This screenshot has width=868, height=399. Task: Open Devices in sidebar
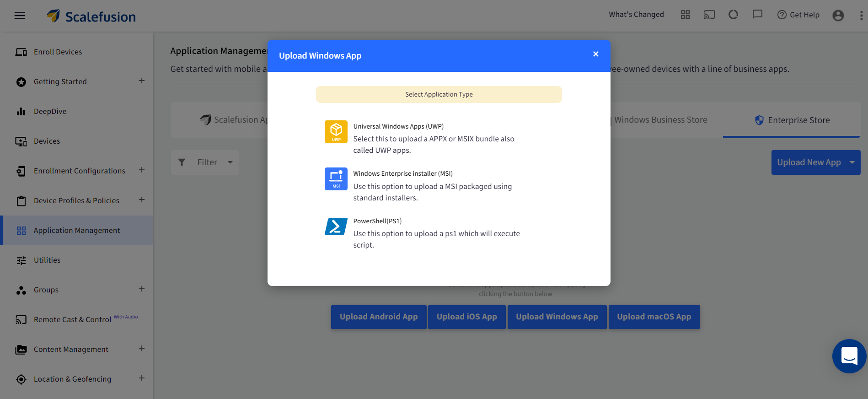click(47, 141)
